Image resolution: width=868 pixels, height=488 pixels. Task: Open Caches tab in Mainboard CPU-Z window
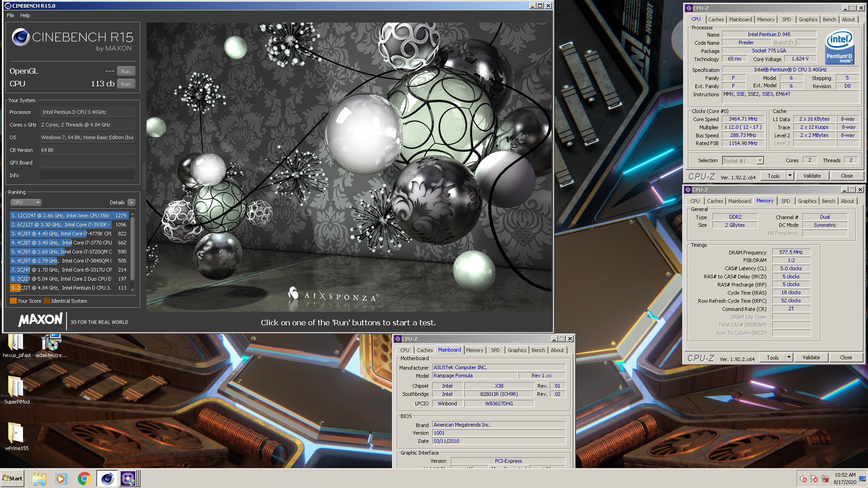coord(425,350)
